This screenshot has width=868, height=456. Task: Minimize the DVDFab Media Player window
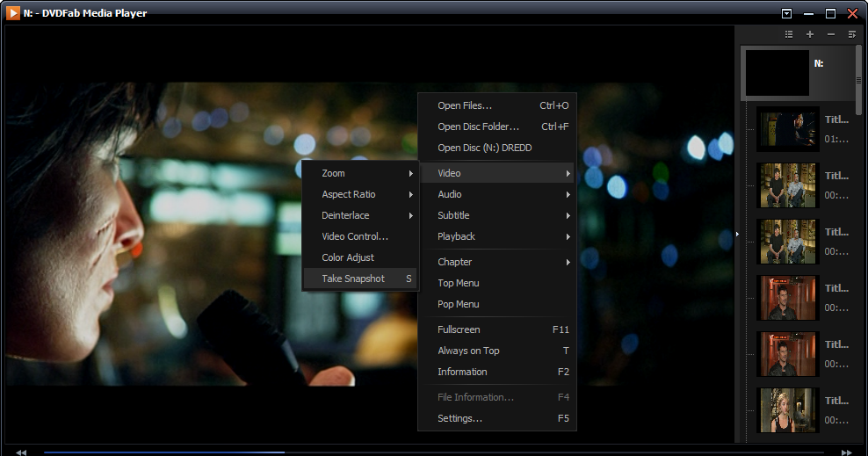809,14
